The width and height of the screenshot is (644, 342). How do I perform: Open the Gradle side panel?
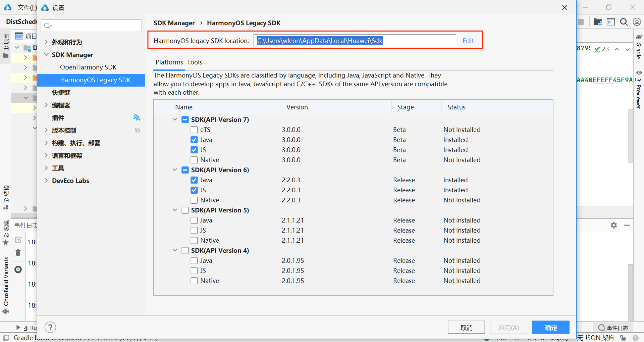point(639,47)
